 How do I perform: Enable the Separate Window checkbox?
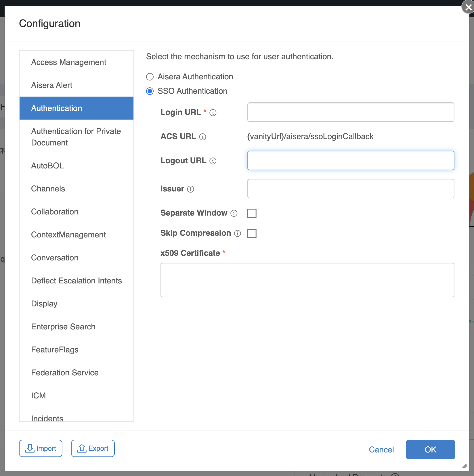pos(252,213)
